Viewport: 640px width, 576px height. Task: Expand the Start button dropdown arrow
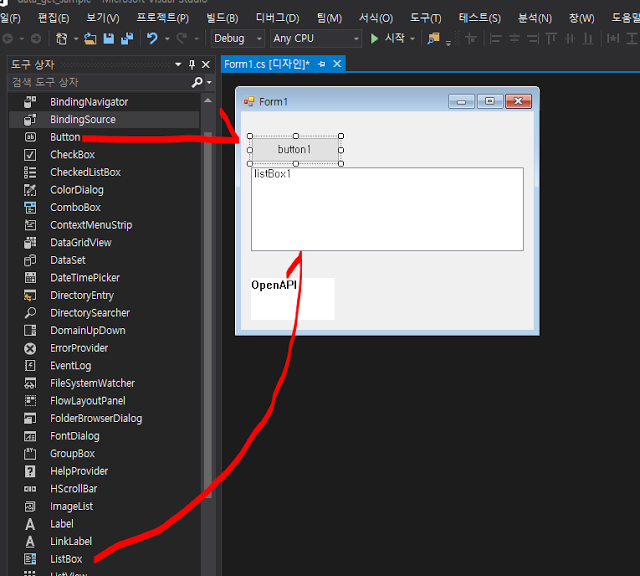pyautogui.click(x=412, y=39)
